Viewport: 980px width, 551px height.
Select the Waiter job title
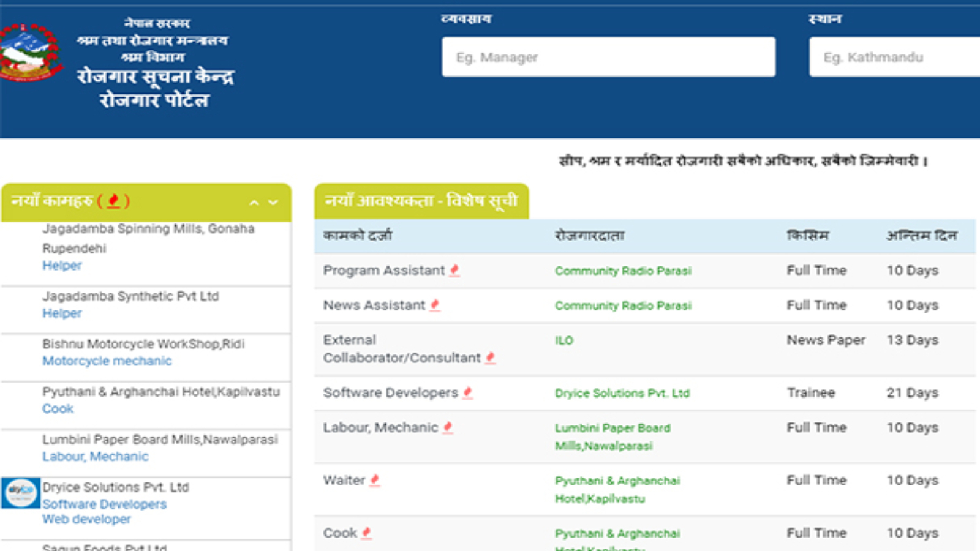tap(344, 480)
